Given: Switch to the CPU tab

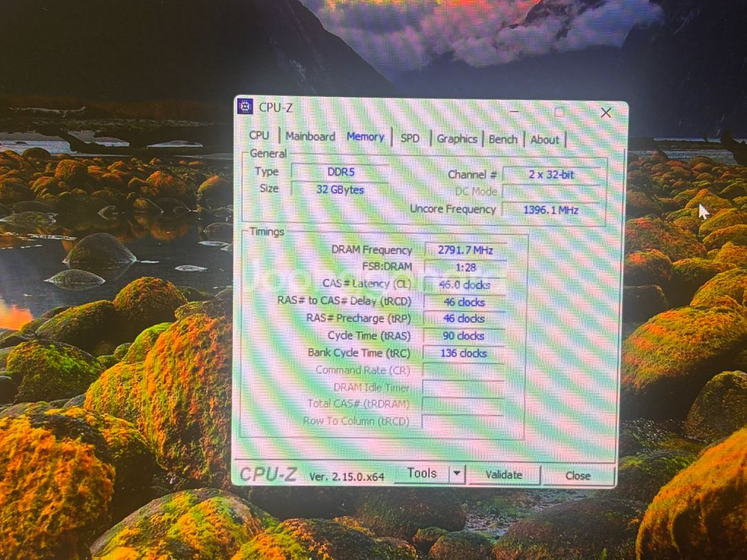Looking at the screenshot, I should click(x=259, y=135).
